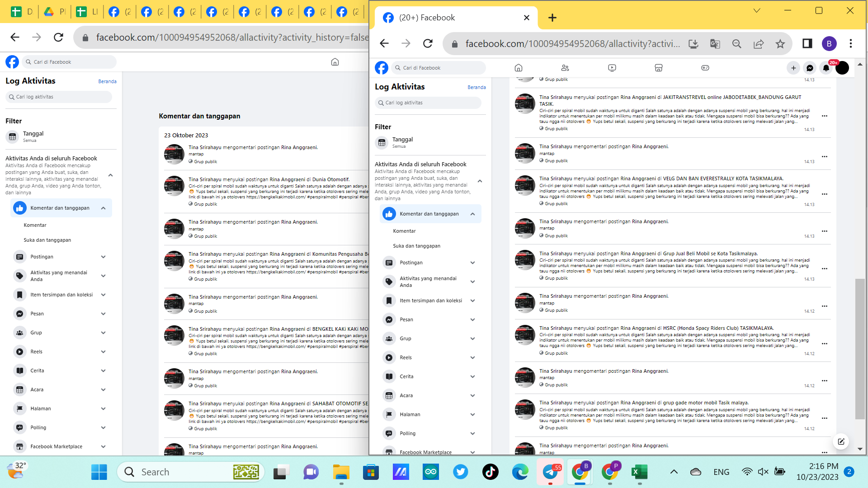Click the new message compose icon
The width and height of the screenshot is (868, 488).
click(x=841, y=441)
